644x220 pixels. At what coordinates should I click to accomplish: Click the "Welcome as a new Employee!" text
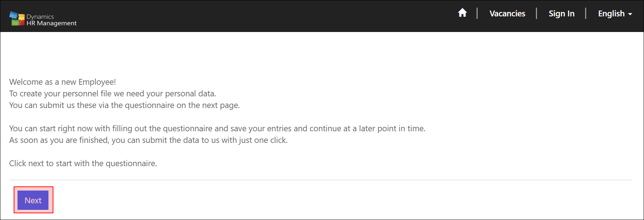point(62,82)
